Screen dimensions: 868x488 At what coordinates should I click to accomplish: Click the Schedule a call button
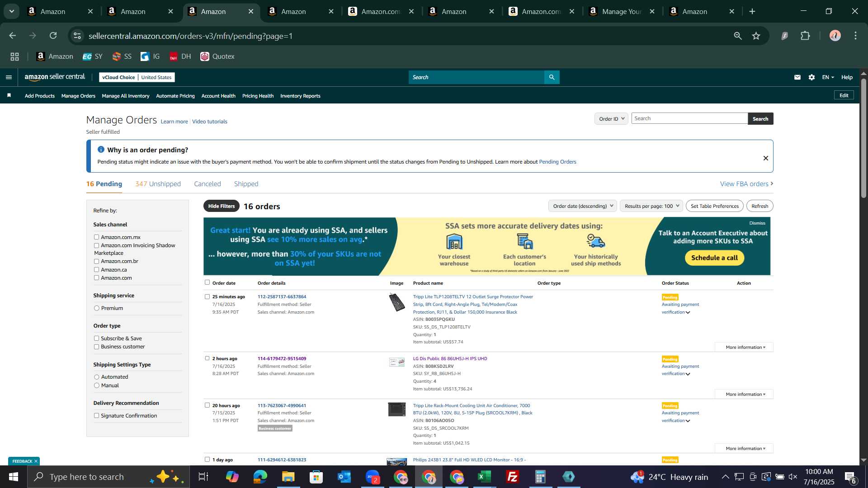[x=715, y=258]
